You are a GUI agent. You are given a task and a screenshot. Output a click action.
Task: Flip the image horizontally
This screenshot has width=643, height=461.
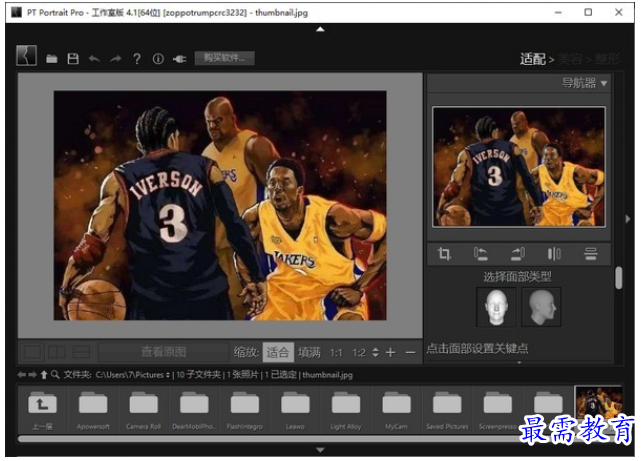tap(554, 254)
